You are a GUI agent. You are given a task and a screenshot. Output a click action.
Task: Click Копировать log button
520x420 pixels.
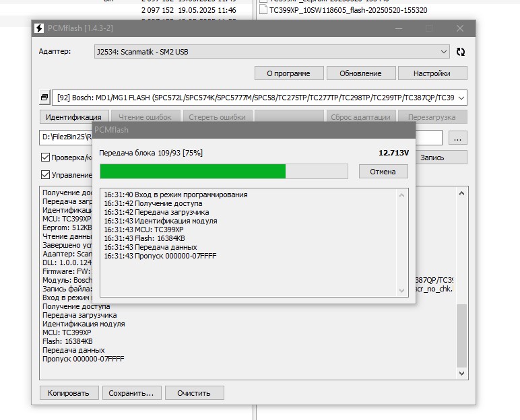69,393
